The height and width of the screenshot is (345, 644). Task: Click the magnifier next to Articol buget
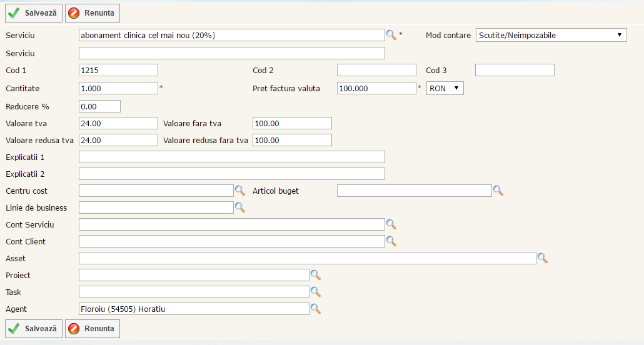click(x=498, y=191)
